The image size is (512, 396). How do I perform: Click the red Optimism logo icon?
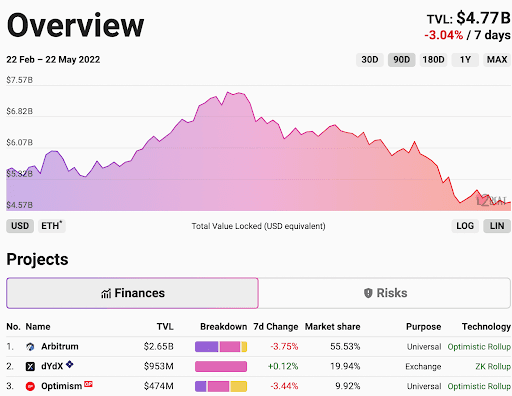30,386
